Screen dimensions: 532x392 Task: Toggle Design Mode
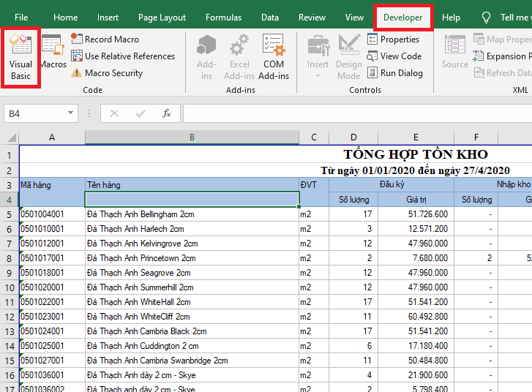click(349, 57)
